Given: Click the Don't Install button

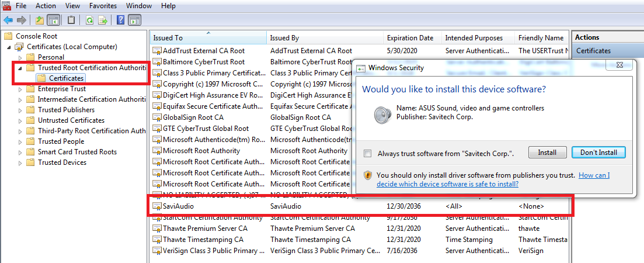Looking at the screenshot, I should [598, 153].
